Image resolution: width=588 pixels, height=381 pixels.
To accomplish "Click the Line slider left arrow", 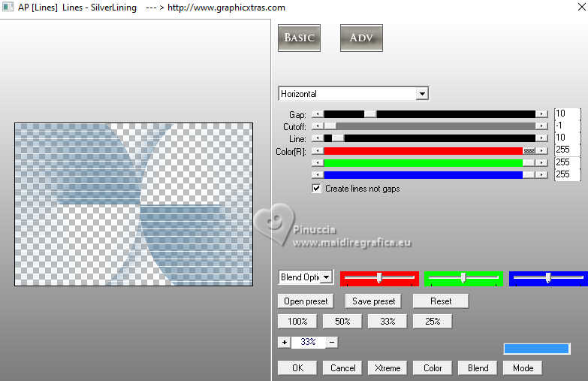I will (x=318, y=138).
